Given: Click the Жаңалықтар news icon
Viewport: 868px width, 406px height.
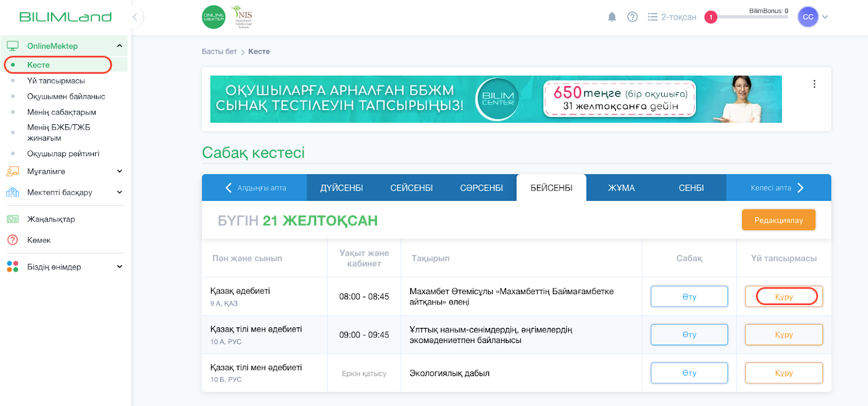Looking at the screenshot, I should 12,219.
